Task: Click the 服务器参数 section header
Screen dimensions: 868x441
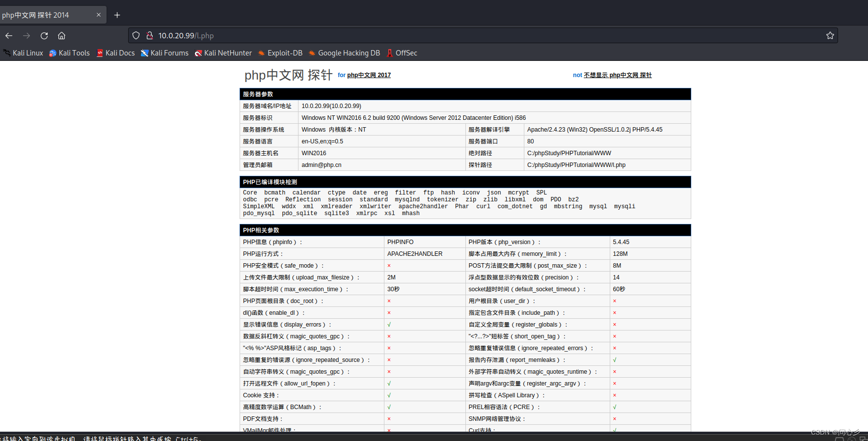Action: pos(465,94)
